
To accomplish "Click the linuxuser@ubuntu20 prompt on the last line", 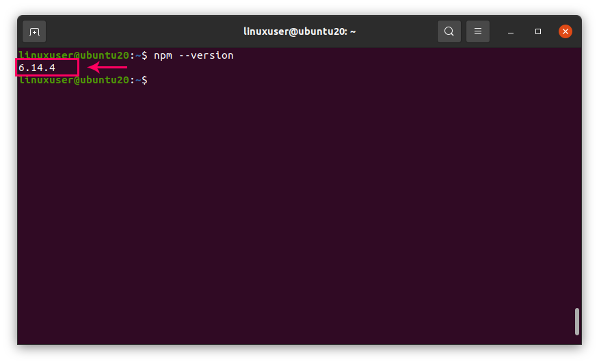I will tap(74, 80).
